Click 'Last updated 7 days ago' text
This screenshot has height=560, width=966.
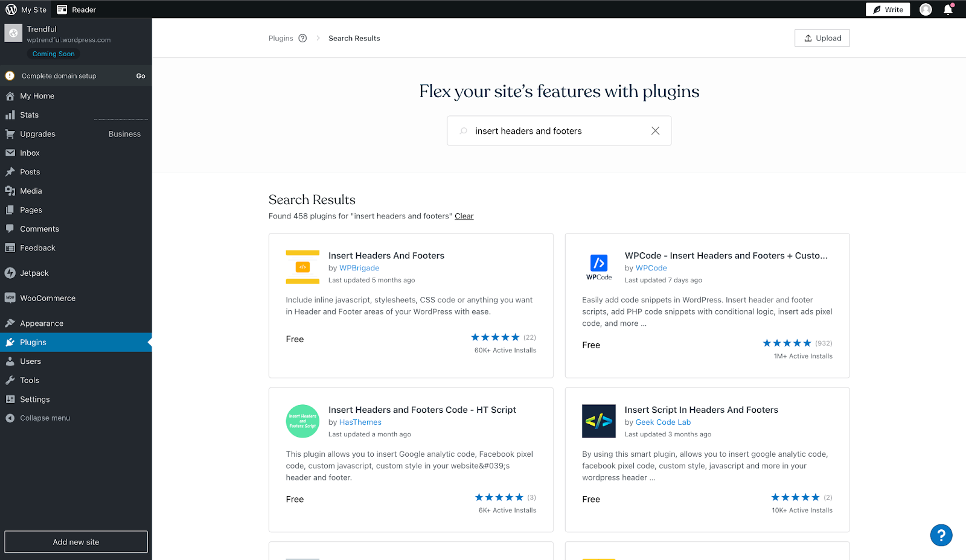click(664, 280)
